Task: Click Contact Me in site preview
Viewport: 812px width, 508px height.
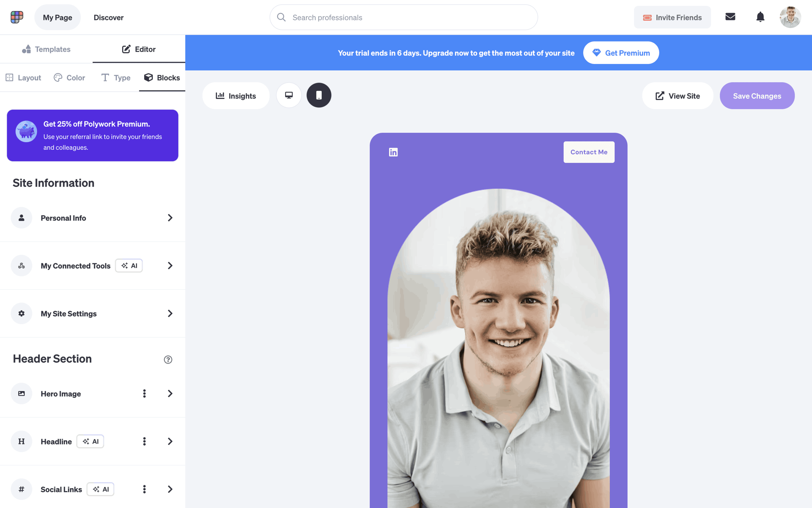Action: pos(589,152)
